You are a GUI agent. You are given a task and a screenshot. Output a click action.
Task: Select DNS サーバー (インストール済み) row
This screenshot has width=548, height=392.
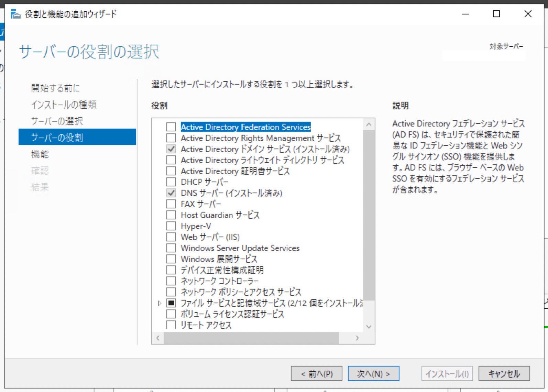tap(231, 193)
